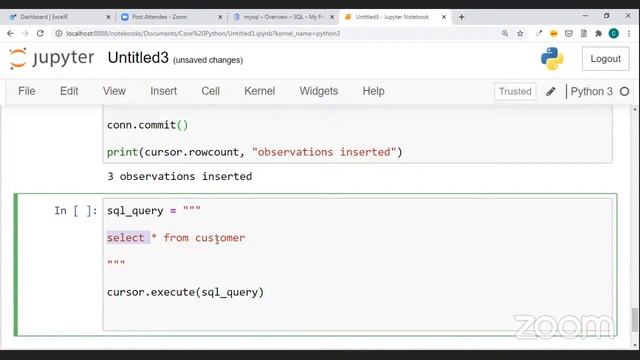Click the Python logo icon
The height and width of the screenshot is (360, 640).
click(x=552, y=58)
